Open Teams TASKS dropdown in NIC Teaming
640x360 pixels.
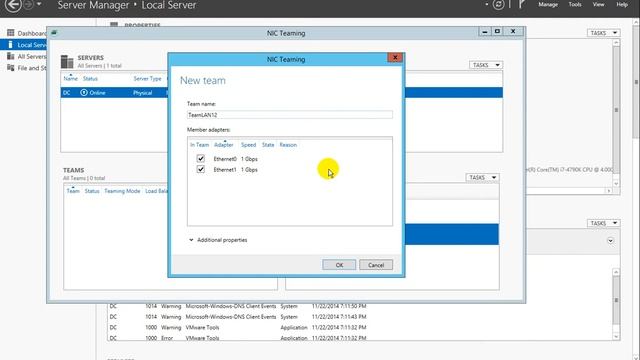pyautogui.click(x=482, y=178)
